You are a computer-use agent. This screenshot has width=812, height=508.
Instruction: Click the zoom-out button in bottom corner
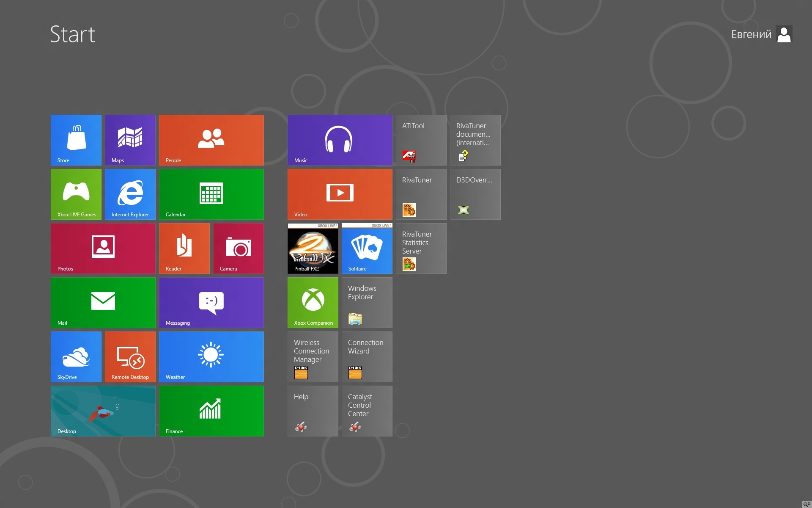807,504
